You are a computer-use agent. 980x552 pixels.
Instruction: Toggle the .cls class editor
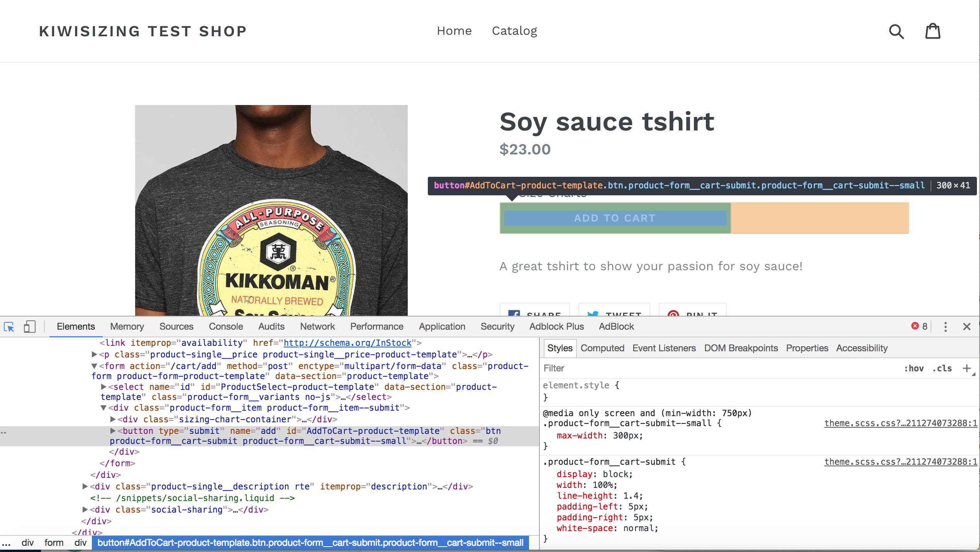pyautogui.click(x=942, y=369)
